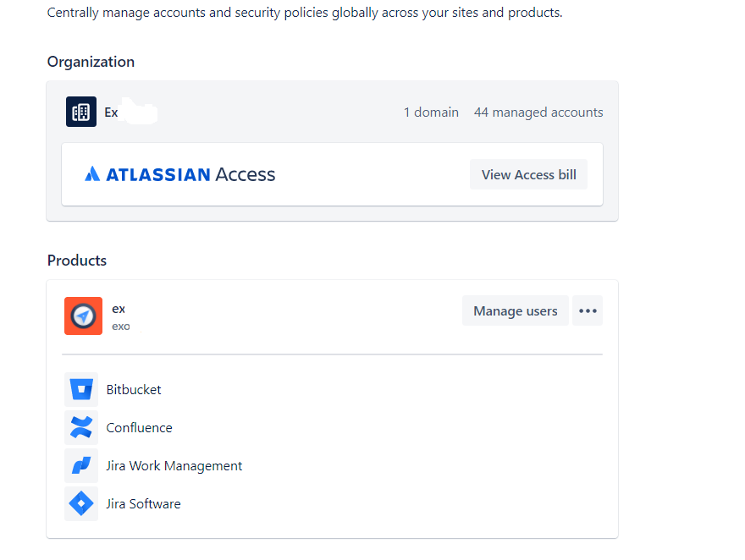Click the Confluence product icon
Viewport: 745px width, 560px height.
pos(81,427)
